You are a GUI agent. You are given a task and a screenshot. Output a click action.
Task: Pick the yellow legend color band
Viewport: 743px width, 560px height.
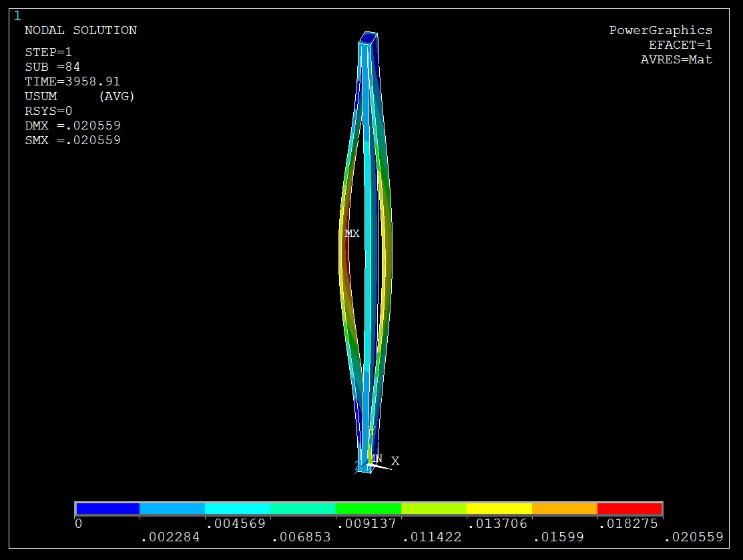pyautogui.click(x=499, y=509)
